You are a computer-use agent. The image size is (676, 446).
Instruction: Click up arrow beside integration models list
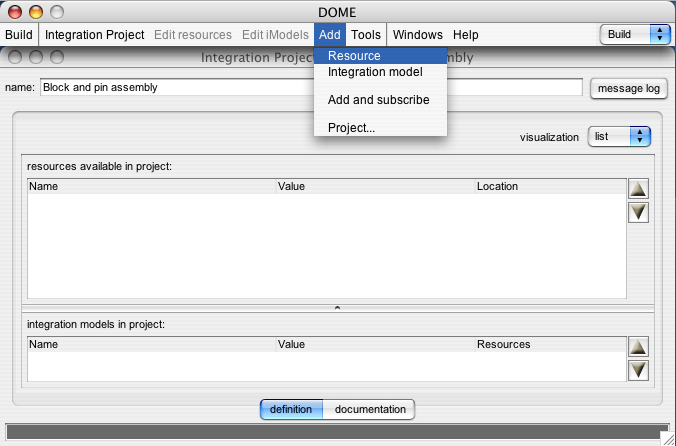(x=638, y=347)
